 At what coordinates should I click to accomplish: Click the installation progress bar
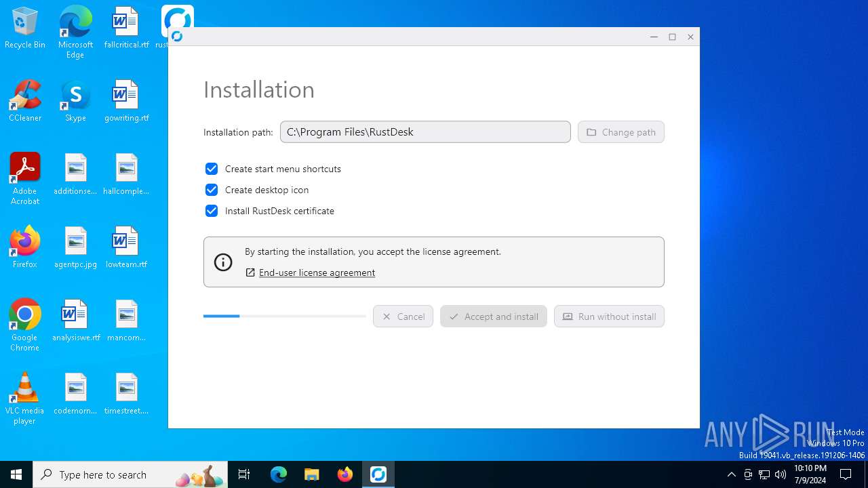[x=285, y=316]
